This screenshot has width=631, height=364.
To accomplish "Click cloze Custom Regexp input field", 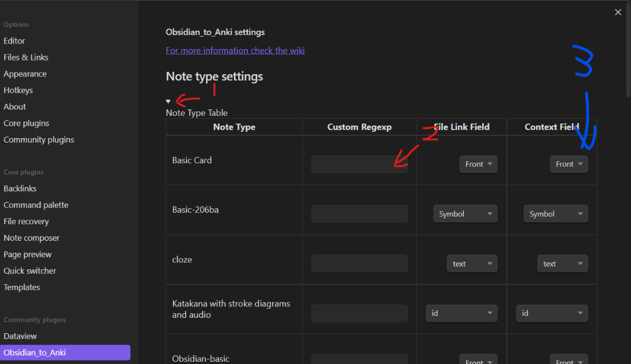I will [359, 264].
